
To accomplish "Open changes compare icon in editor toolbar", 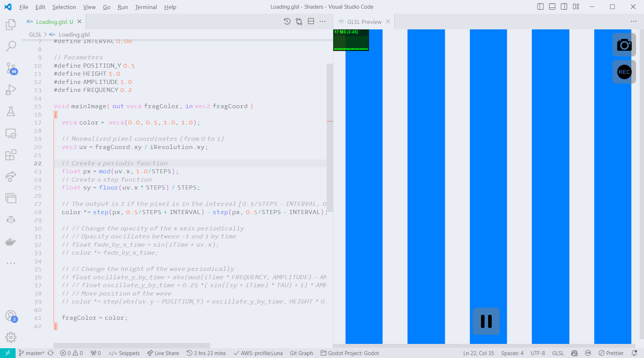I will point(299,22).
